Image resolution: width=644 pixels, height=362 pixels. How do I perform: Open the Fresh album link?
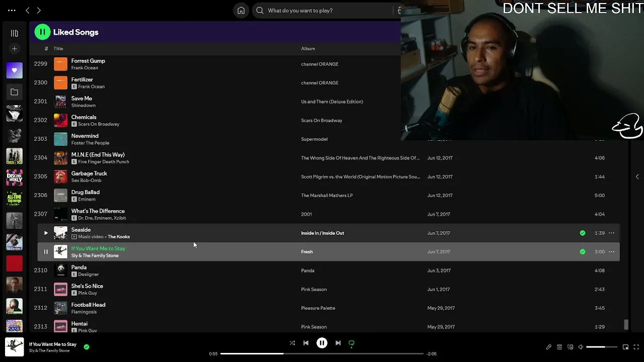[307, 252]
